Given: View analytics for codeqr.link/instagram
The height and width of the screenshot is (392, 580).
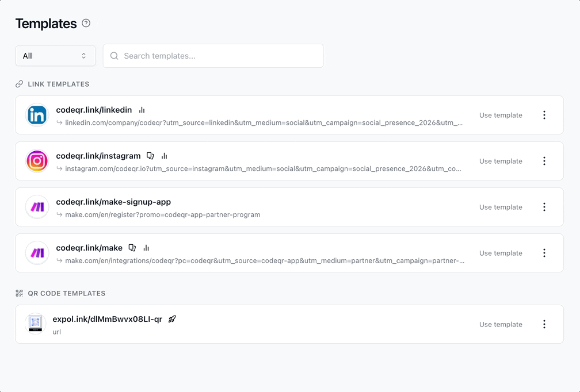Looking at the screenshot, I should point(164,156).
